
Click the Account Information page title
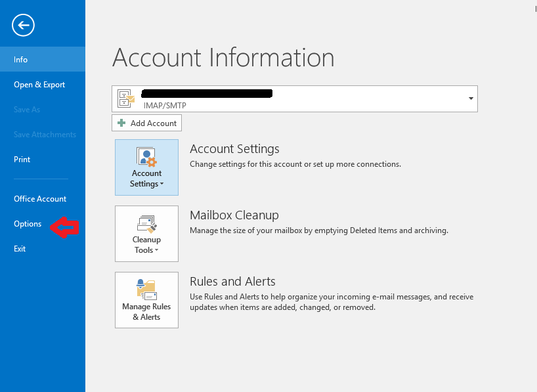click(x=223, y=57)
